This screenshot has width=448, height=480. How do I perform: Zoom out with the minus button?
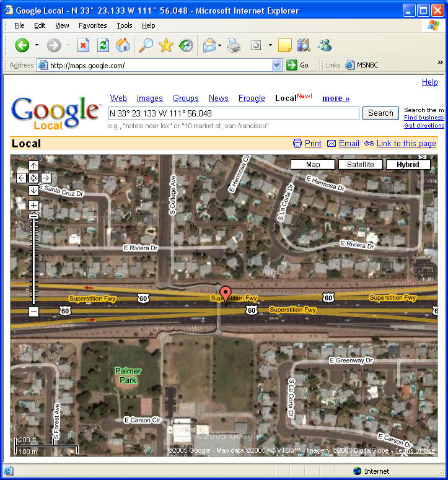point(33,312)
